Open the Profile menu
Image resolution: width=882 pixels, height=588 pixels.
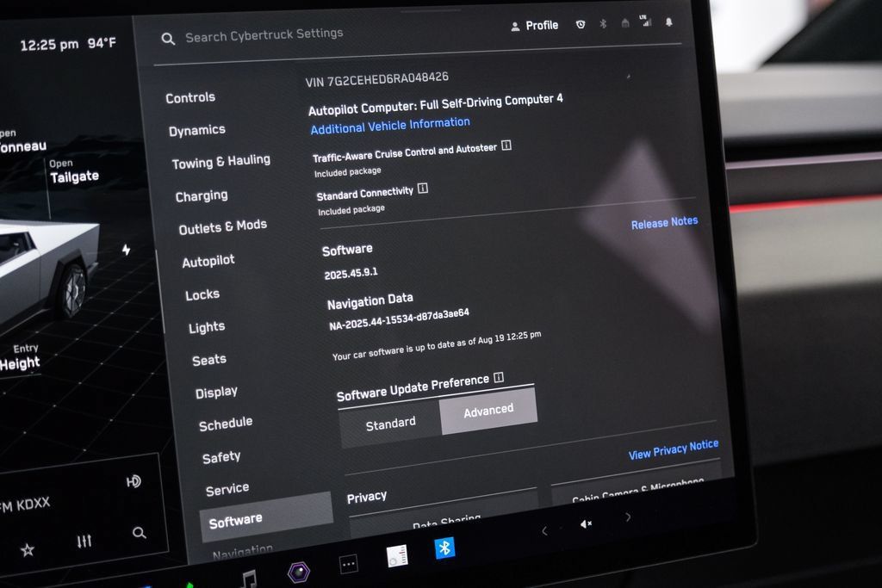point(534,26)
